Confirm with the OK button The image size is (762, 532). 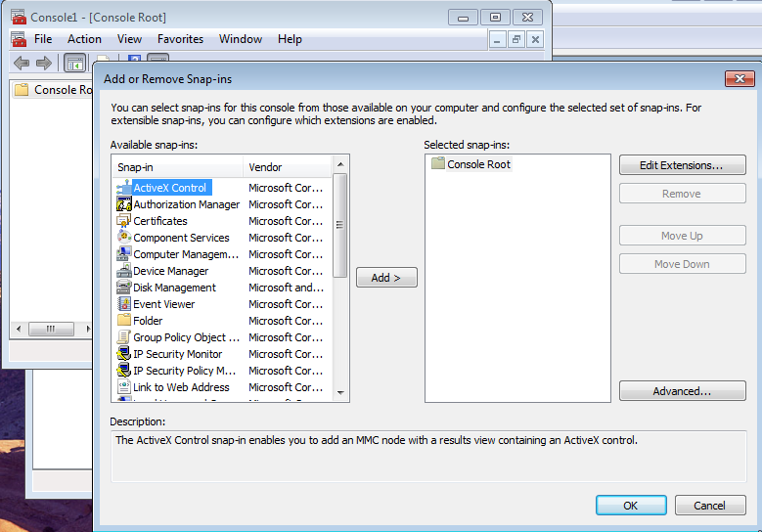(x=631, y=506)
